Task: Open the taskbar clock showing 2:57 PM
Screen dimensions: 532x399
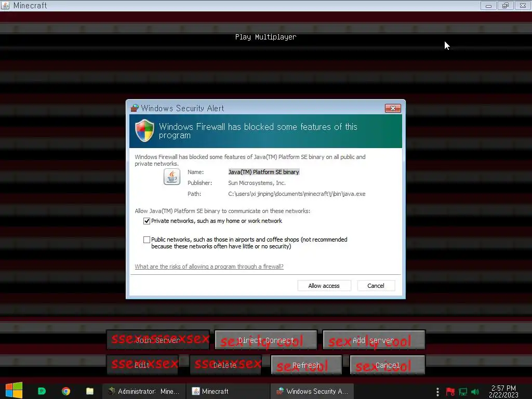Action: [x=503, y=391]
